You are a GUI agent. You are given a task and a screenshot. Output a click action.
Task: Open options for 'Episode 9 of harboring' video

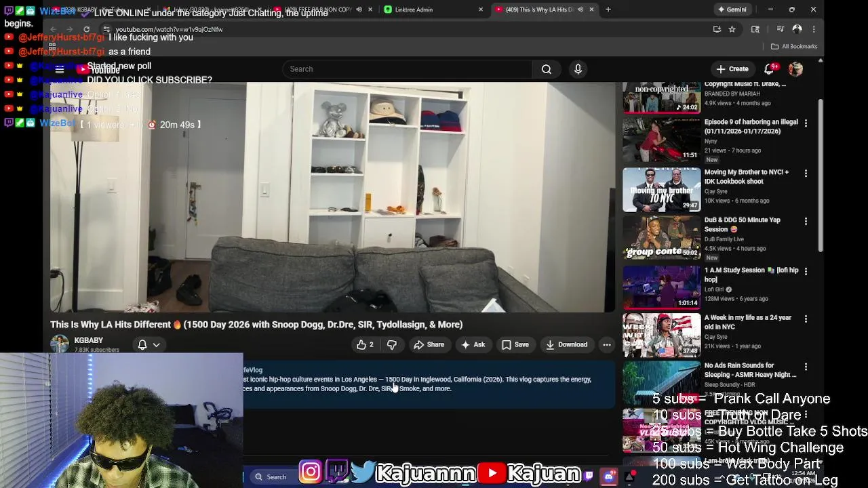[806, 123]
